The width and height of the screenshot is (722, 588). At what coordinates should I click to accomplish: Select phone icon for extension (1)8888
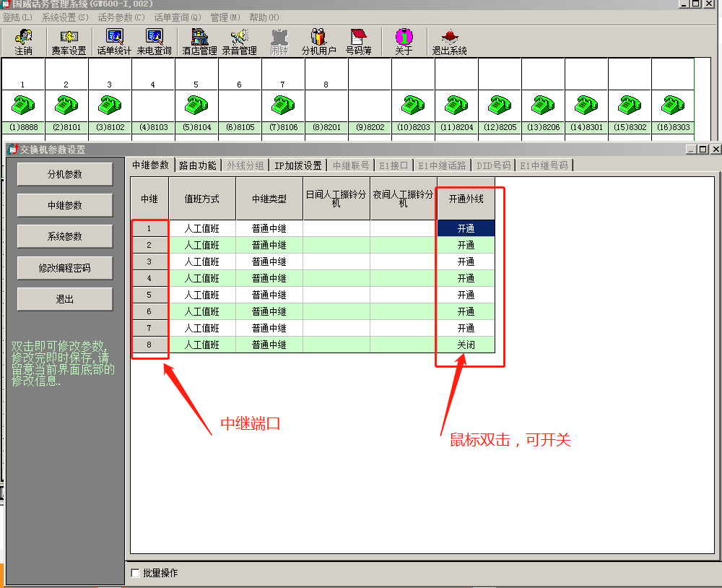[23, 105]
